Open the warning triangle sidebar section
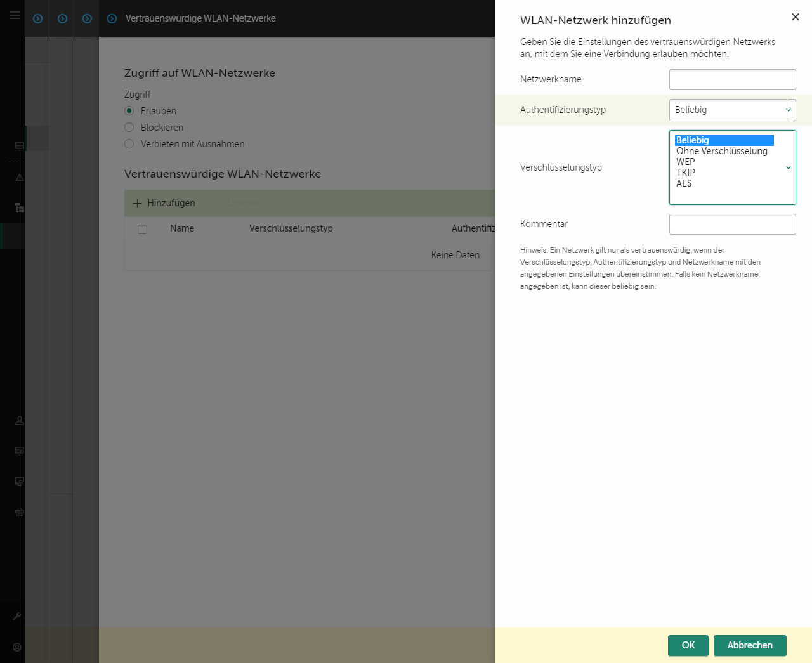This screenshot has height=663, width=812. pos(19,178)
